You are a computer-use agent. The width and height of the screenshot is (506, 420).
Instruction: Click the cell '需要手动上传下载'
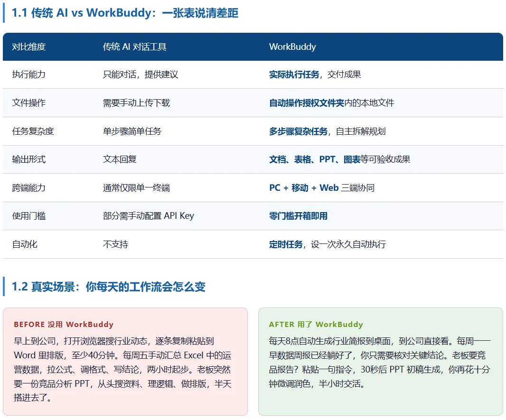click(136, 103)
